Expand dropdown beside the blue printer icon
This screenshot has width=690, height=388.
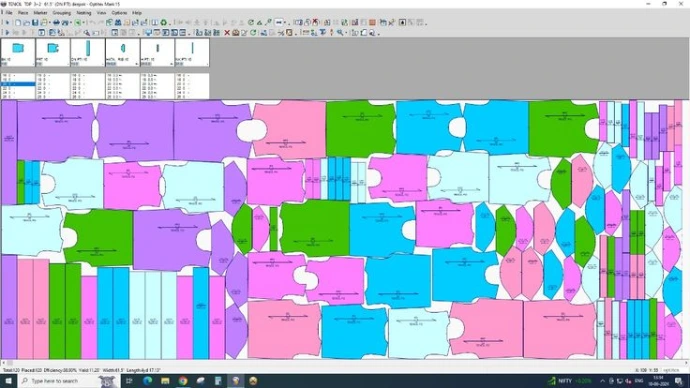pyautogui.click(x=71, y=22)
